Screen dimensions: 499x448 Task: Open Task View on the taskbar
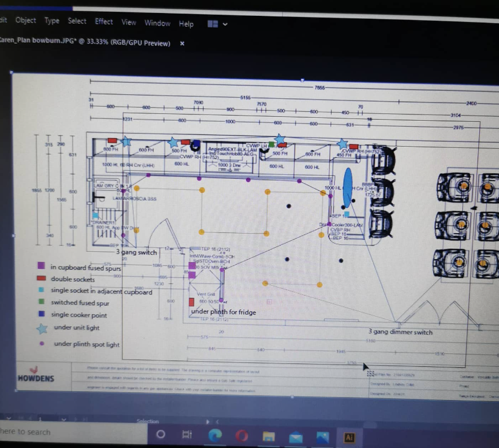(x=187, y=435)
